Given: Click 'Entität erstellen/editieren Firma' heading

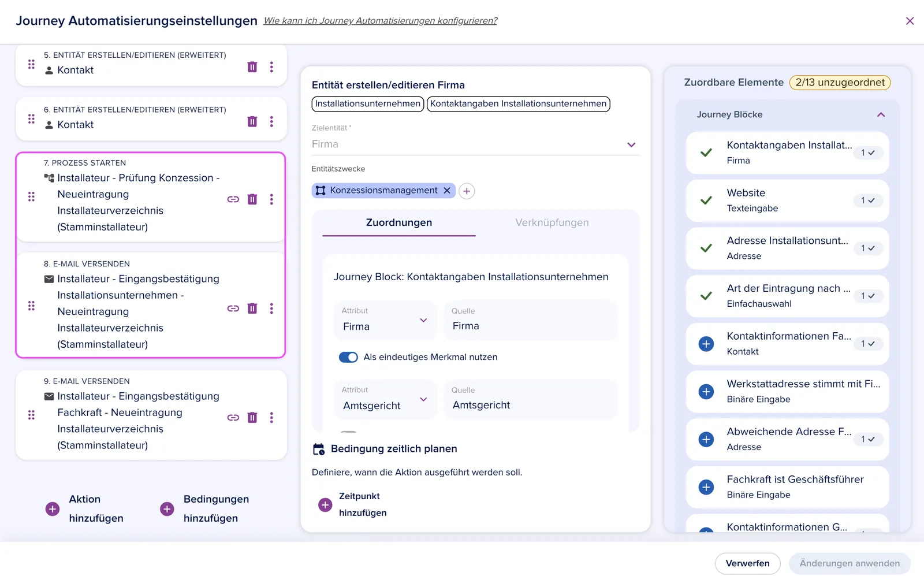Looking at the screenshot, I should tap(388, 85).
